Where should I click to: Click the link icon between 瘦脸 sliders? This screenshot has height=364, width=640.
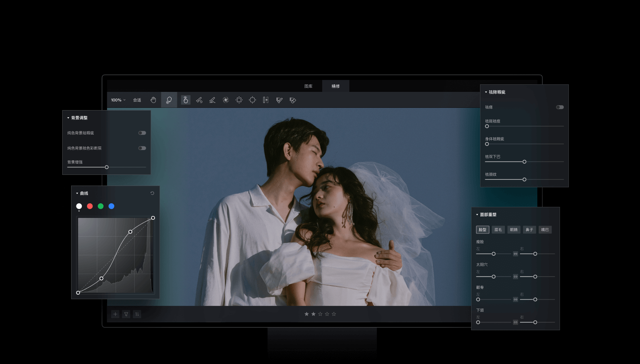pyautogui.click(x=516, y=254)
